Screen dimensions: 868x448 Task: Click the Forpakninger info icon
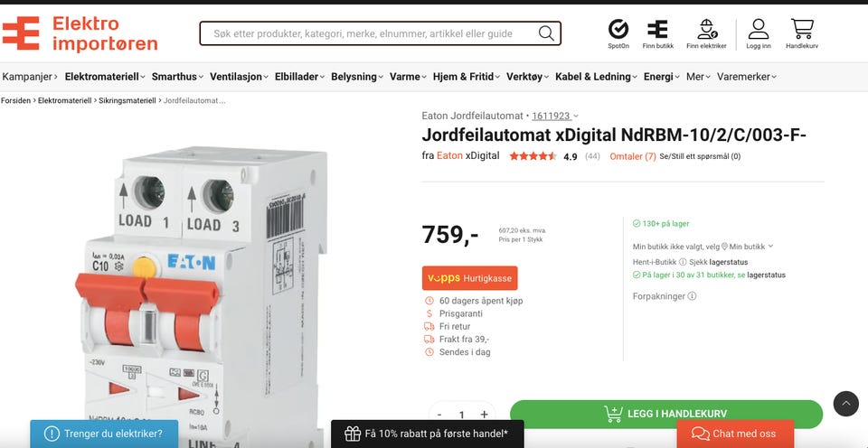click(x=692, y=296)
